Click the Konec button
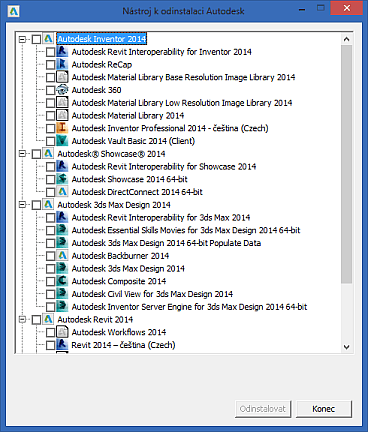The image size is (368, 432). pos(324,409)
